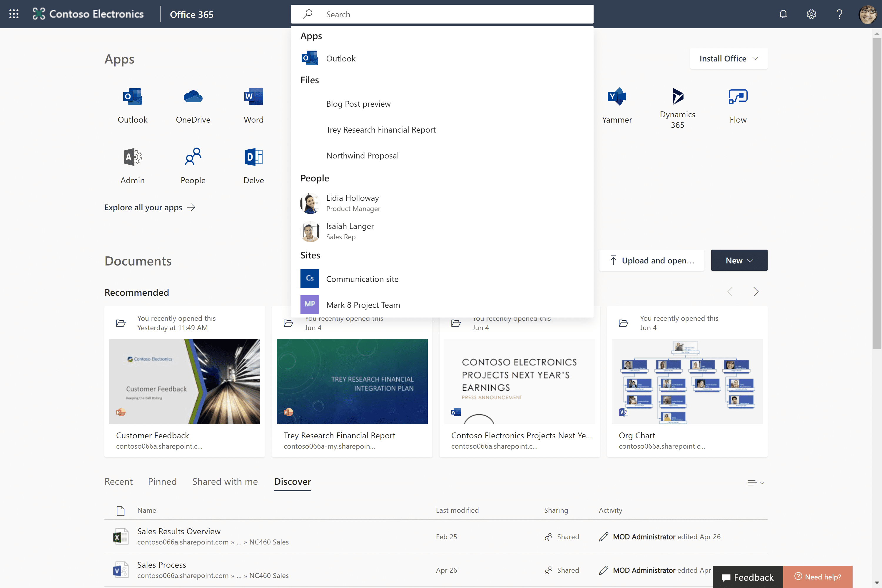Expand the New document dropdown
The image size is (882, 588).
(739, 260)
